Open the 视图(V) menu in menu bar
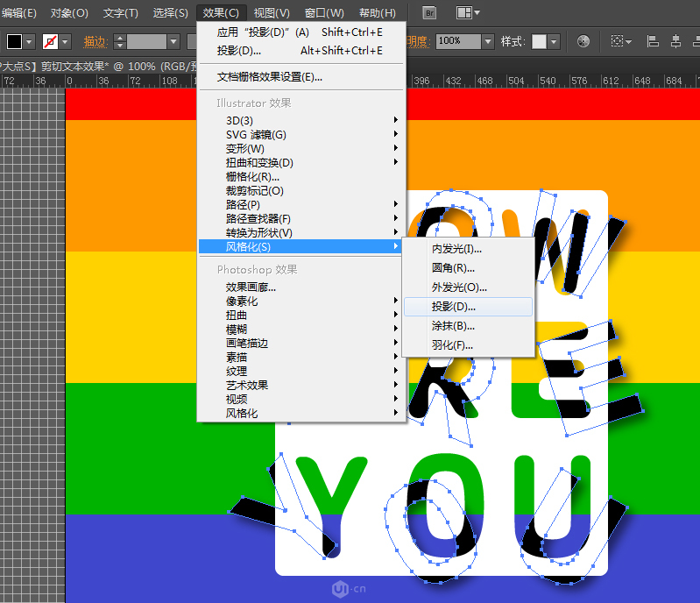Viewport: 700px width, 603px height. pos(272,13)
